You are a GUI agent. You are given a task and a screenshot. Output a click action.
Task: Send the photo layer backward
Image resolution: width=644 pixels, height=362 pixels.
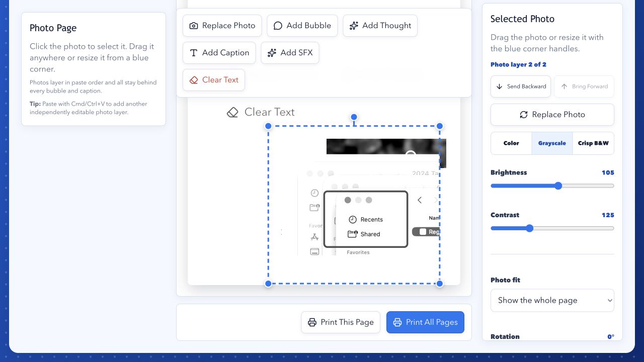[x=521, y=86]
